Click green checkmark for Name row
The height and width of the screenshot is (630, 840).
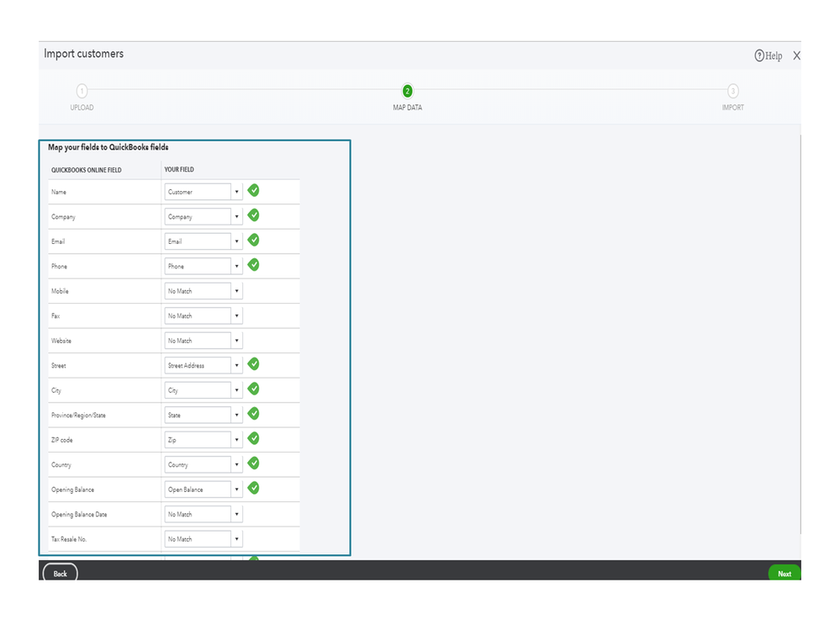(x=253, y=190)
